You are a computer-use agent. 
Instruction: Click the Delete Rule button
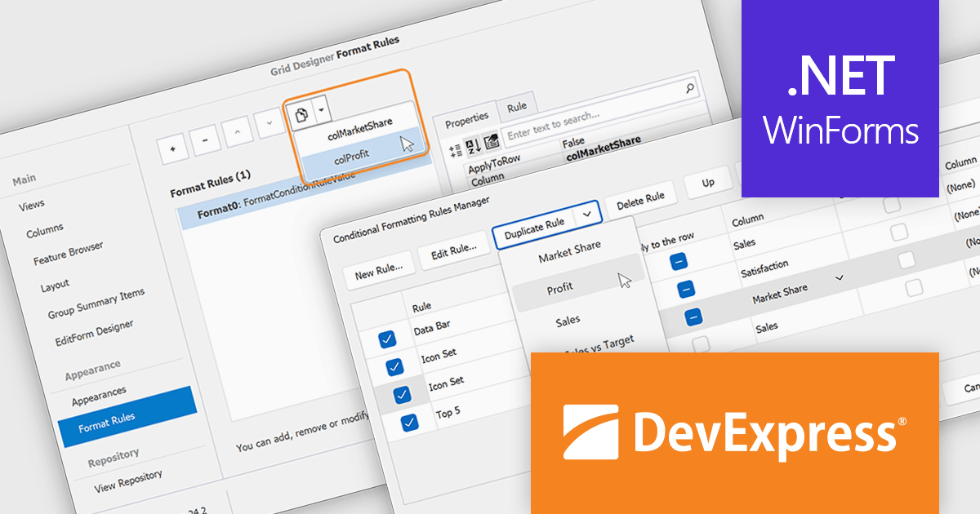tap(640, 198)
